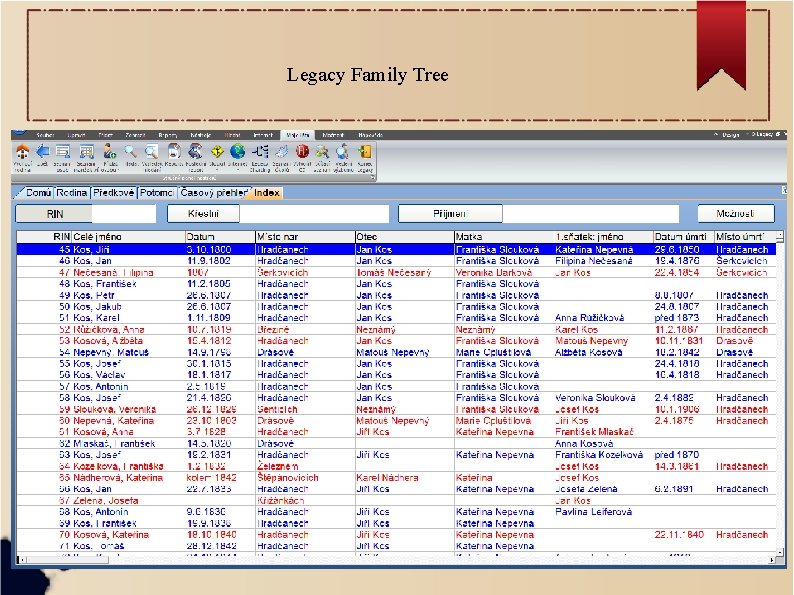Screen dimensions: 794x595
Task: Open the Upravit menu
Action: click(x=76, y=135)
